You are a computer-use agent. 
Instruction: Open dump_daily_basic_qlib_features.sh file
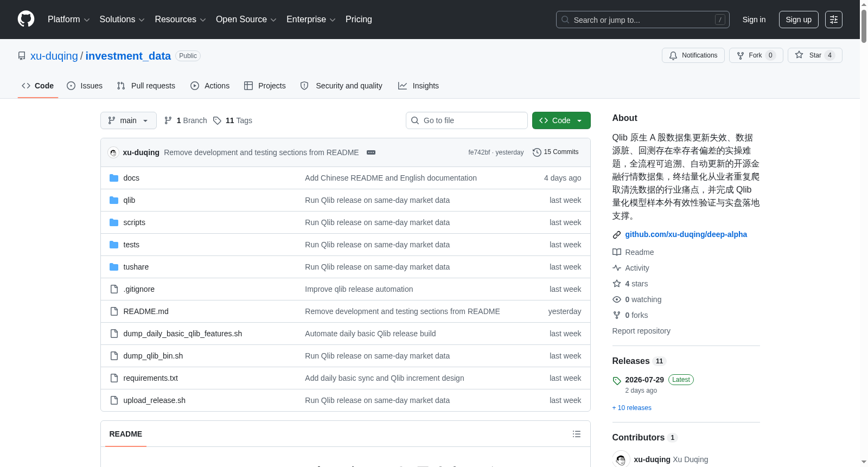coord(183,334)
